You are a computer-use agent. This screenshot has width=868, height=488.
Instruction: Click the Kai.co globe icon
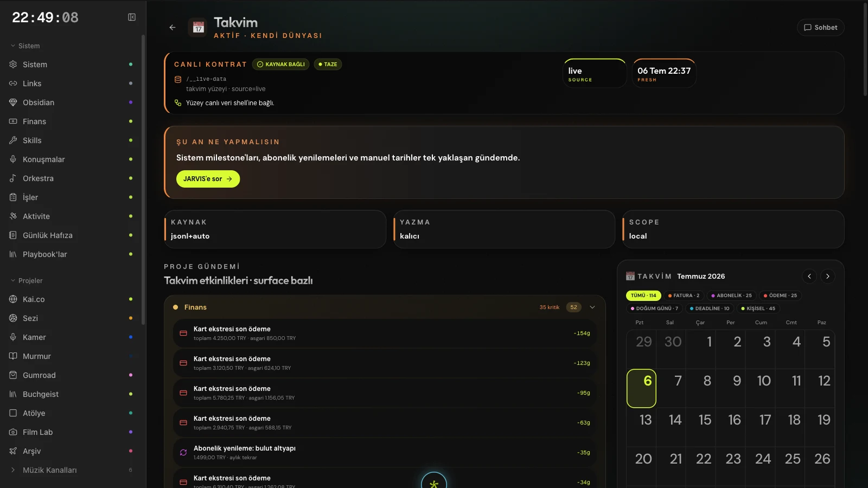click(x=13, y=299)
